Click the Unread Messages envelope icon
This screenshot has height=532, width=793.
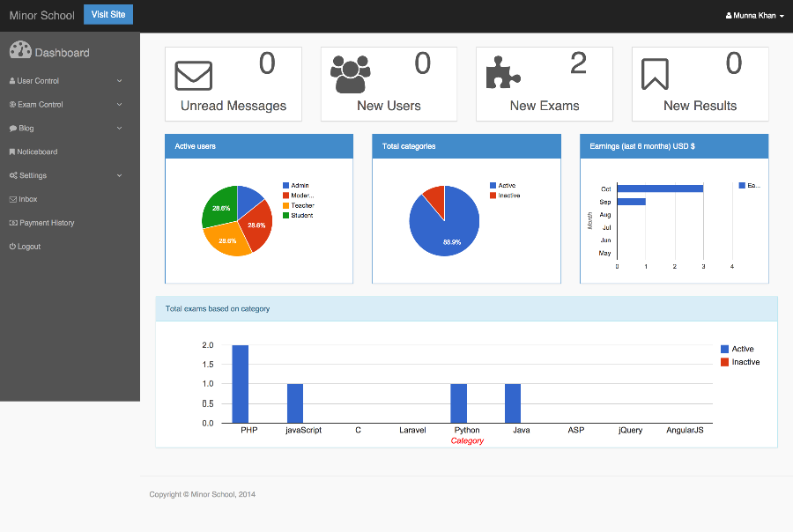coord(193,75)
